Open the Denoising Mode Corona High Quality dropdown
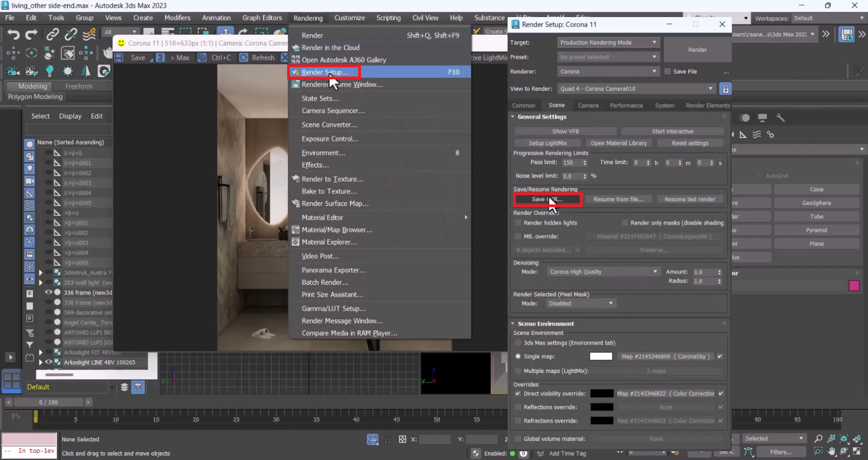 click(603, 272)
